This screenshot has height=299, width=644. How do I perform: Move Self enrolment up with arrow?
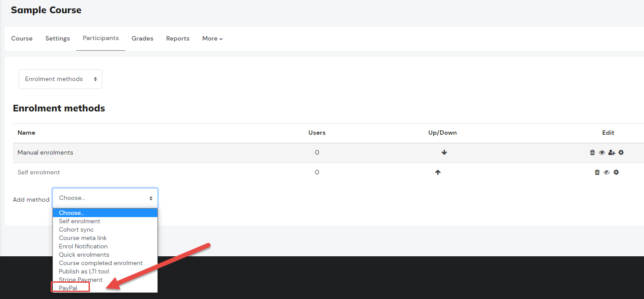[x=438, y=173]
